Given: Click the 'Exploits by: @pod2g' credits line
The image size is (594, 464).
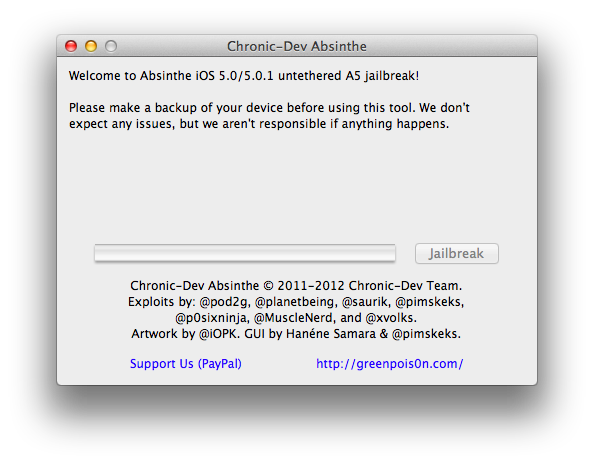Looking at the screenshot, I should click(x=296, y=302).
